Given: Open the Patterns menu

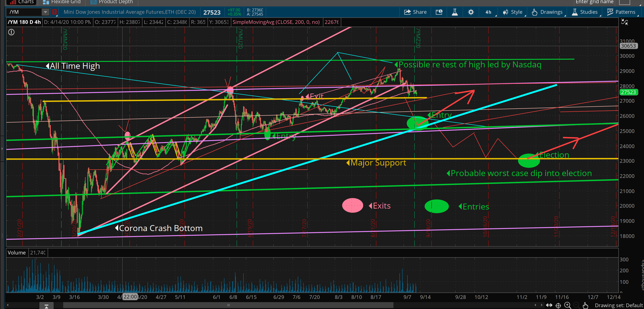Looking at the screenshot, I should click(x=621, y=12).
